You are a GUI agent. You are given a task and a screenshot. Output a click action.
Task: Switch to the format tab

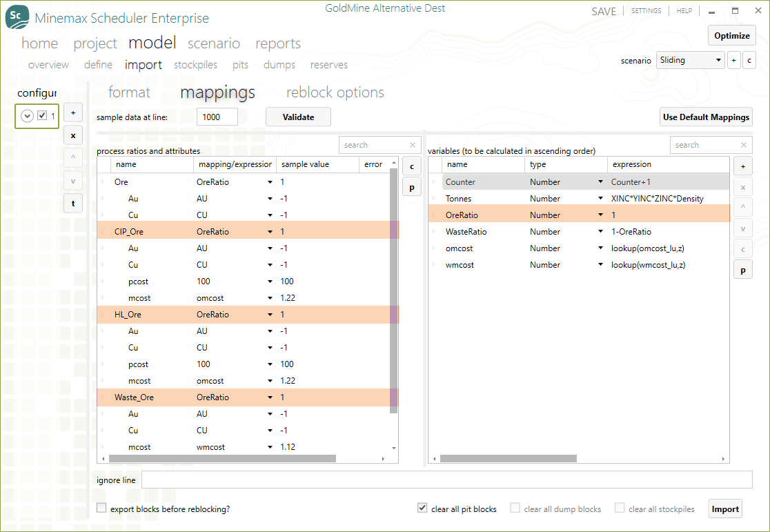click(x=129, y=92)
